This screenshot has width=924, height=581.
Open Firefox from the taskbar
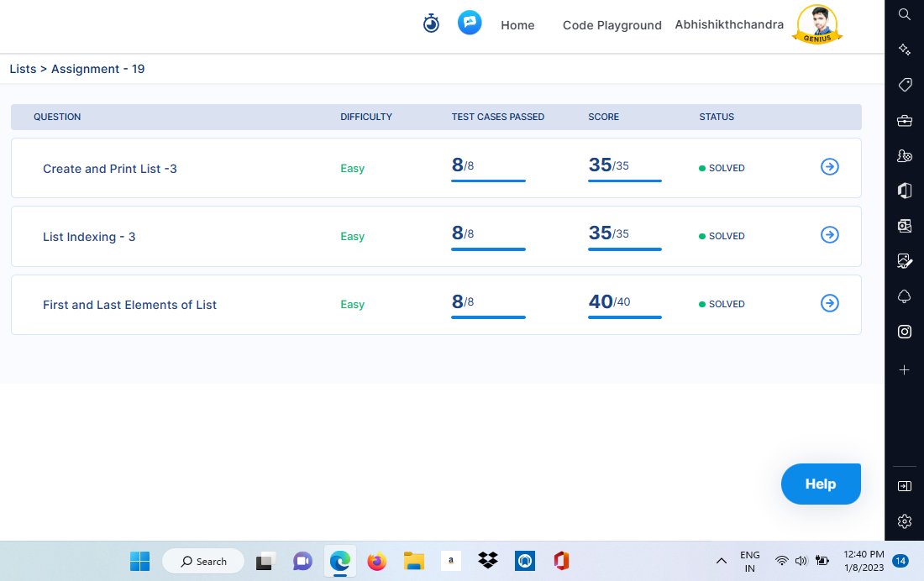coord(376,561)
